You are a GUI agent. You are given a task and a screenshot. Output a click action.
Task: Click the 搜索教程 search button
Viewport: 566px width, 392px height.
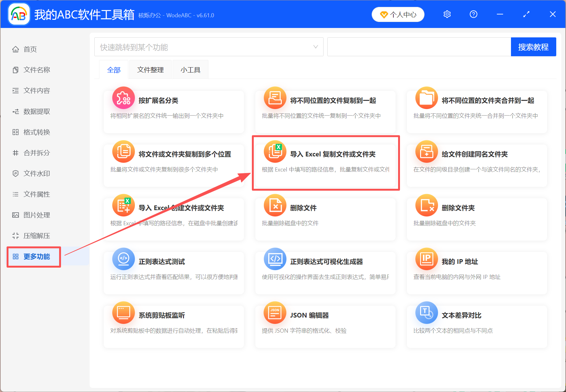533,46
